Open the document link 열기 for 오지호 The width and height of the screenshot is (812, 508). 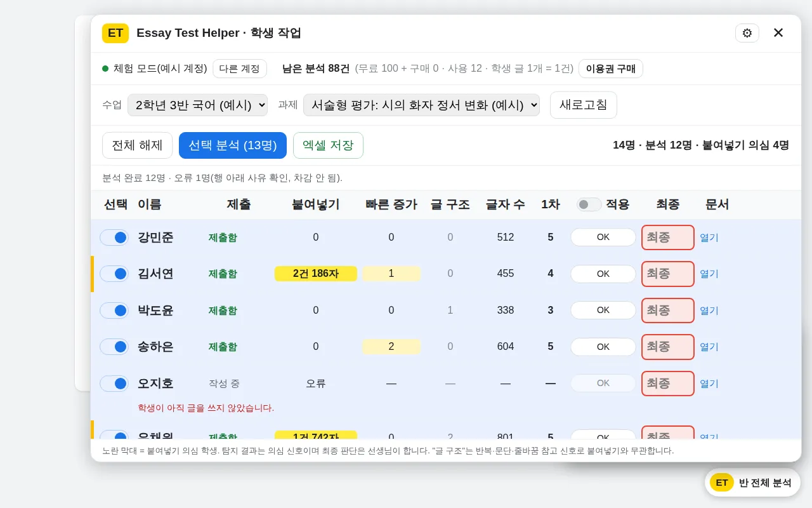click(x=709, y=384)
